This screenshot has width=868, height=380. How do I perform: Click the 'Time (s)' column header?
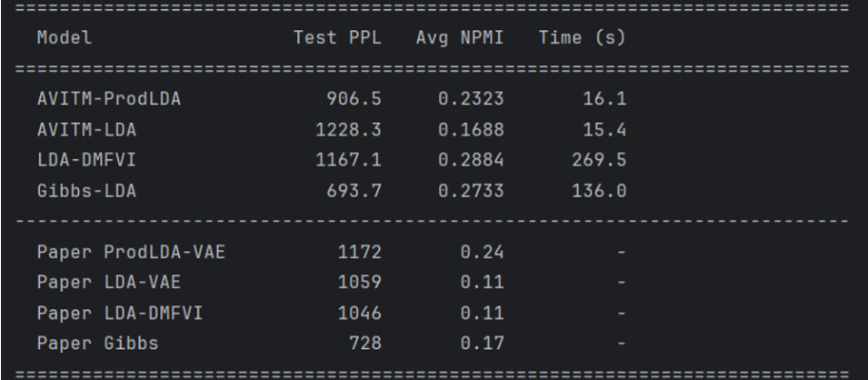[x=583, y=37]
